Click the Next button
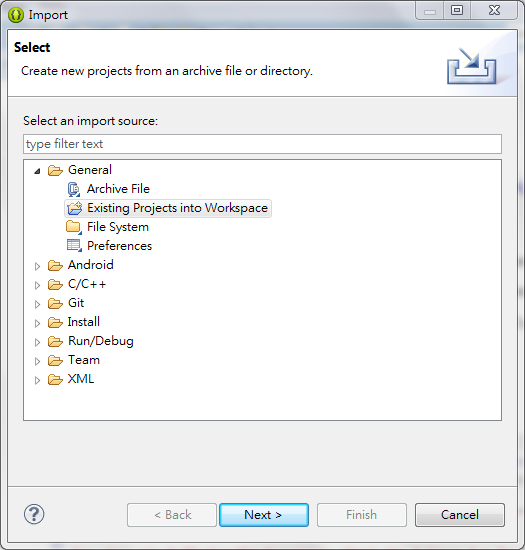 (264, 515)
